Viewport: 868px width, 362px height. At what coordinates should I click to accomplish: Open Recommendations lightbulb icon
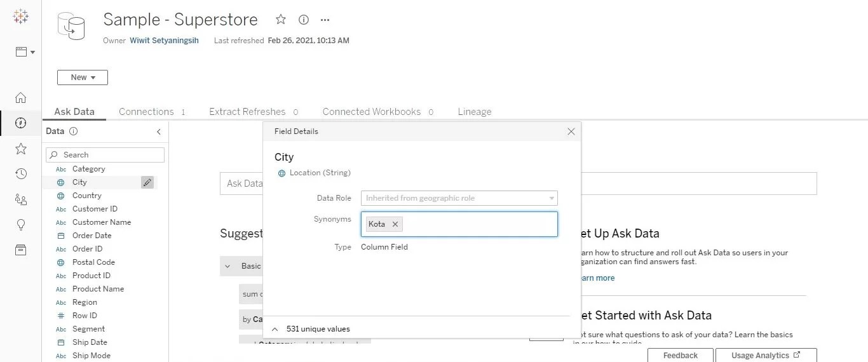[x=21, y=225]
